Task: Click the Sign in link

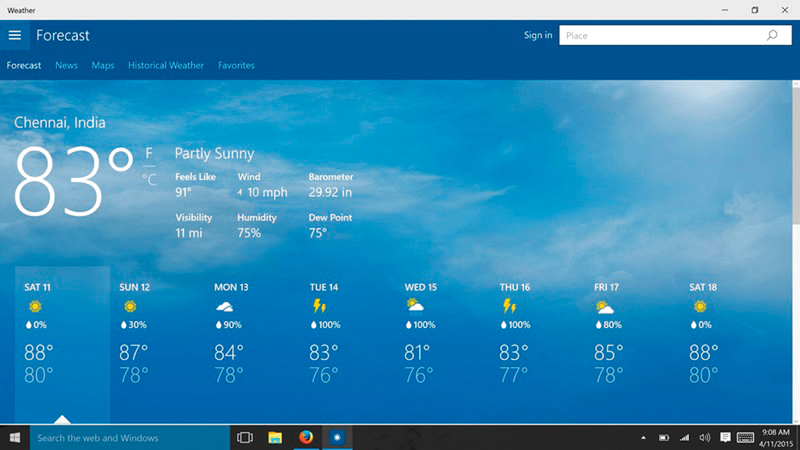Action: click(537, 35)
